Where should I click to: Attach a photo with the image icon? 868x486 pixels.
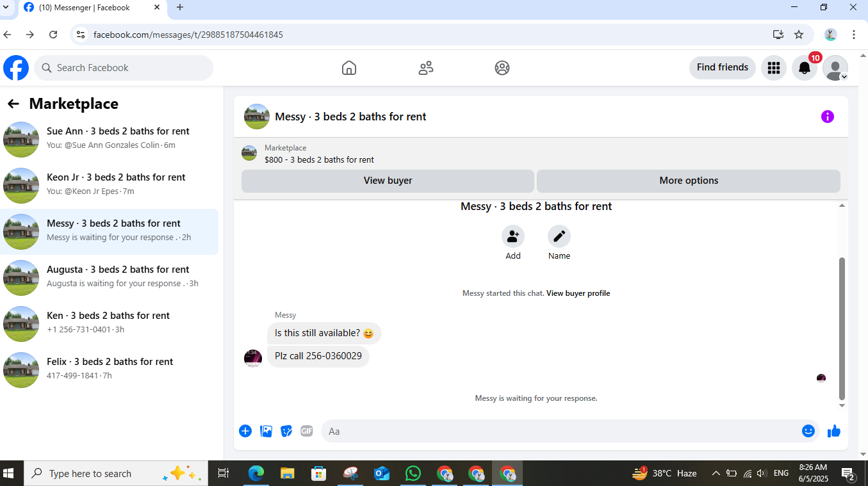266,431
